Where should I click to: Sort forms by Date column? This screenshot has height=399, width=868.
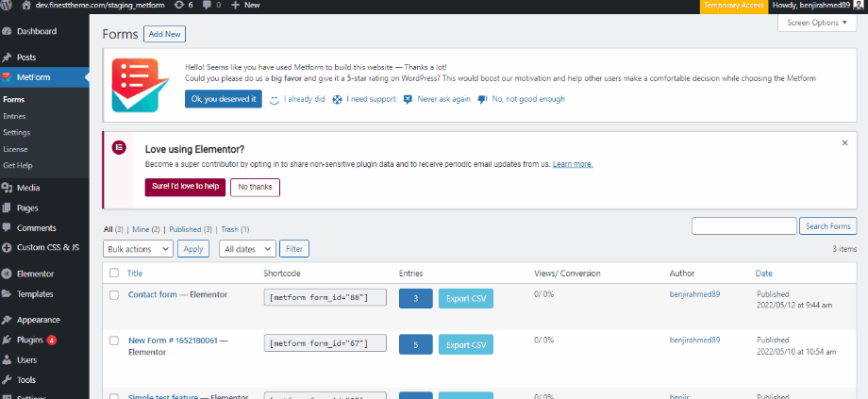tap(764, 274)
